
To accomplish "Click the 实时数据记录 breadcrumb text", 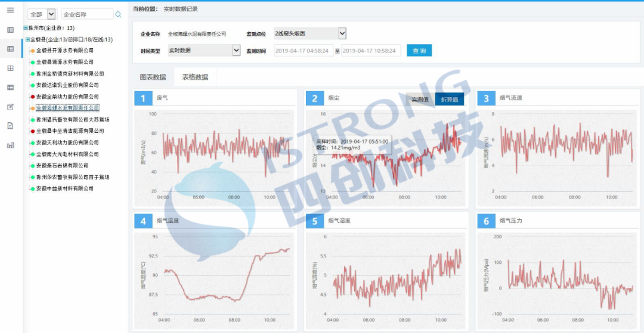I will (181, 9).
